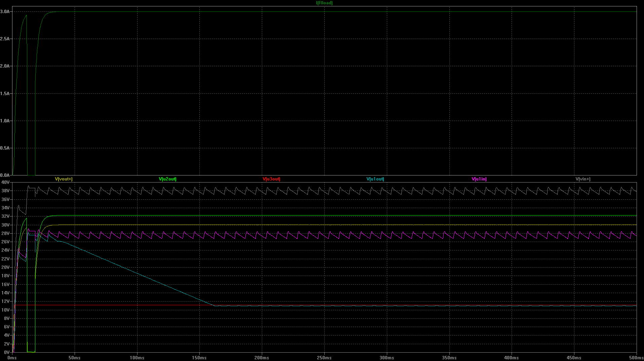Click the 36V axis value
The image size is (644, 361).
[5, 200]
